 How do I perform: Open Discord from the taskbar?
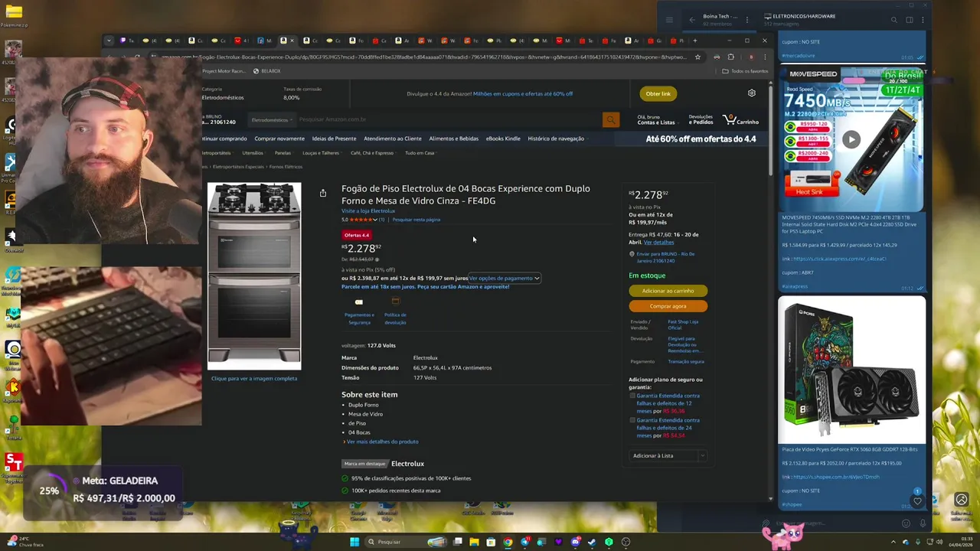pos(575,542)
